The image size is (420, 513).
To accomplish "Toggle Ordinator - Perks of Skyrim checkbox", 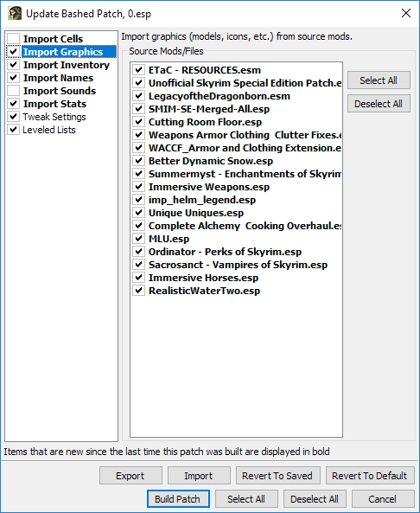I will click(x=138, y=252).
